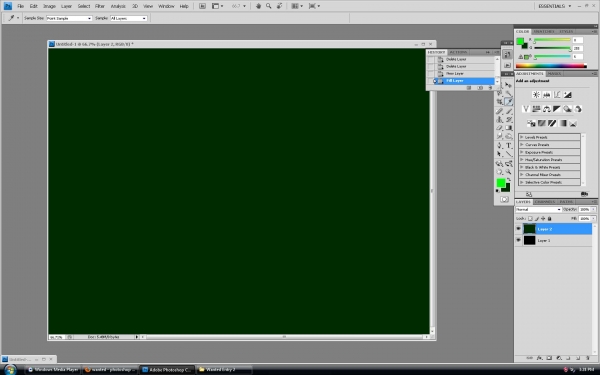
Task: Add a layer mask
Action: [549, 359]
